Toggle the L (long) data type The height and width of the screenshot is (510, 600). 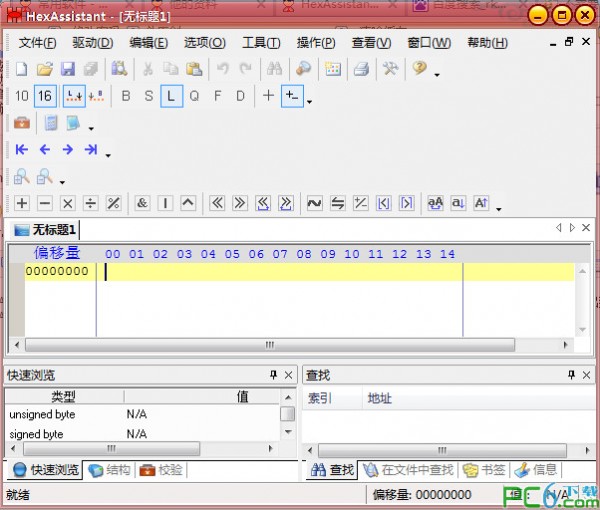[171, 96]
